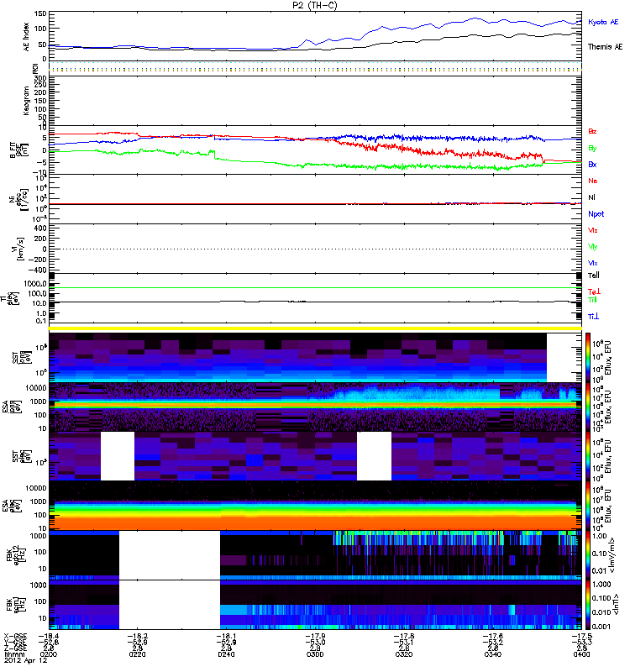630x672 pixels.
Task: Click the green By legend label
Action: [x=592, y=149]
